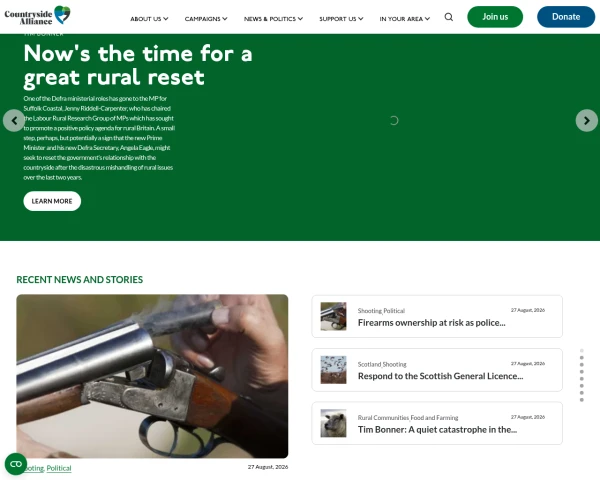
Task: Click the shotgun thumbnail in Firearms card
Action: pyautogui.click(x=333, y=316)
